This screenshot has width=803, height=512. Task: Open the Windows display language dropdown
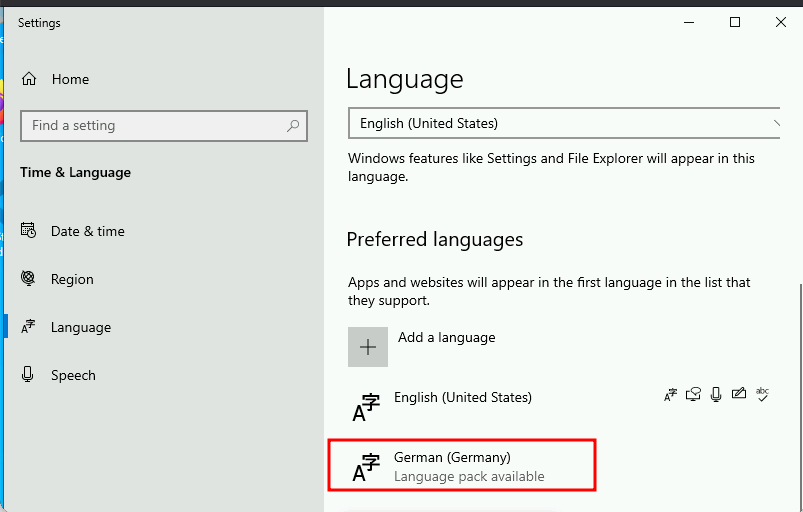pyautogui.click(x=564, y=123)
